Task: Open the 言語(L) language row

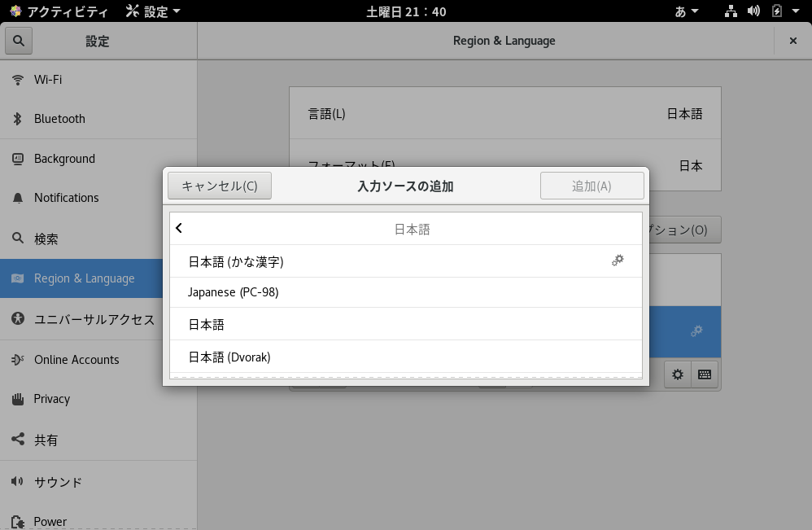Action: click(x=505, y=113)
